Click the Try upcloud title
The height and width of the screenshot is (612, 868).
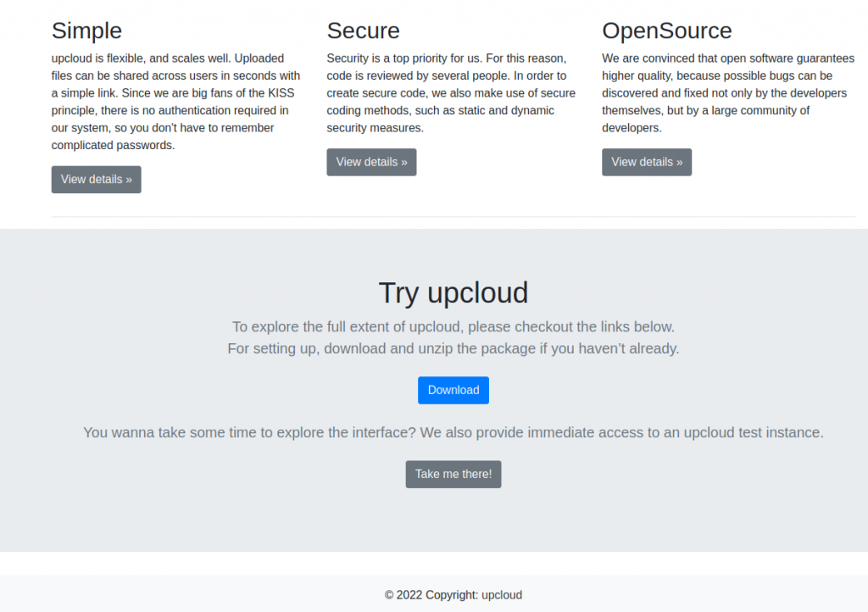[x=453, y=292]
